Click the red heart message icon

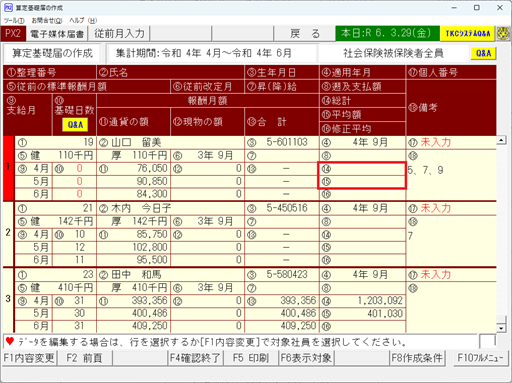(x=10, y=341)
